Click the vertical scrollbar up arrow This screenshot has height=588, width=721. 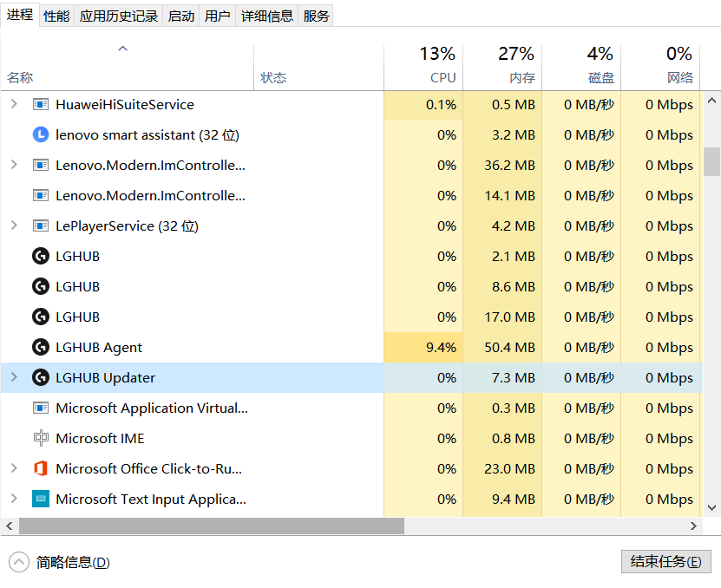pos(711,101)
